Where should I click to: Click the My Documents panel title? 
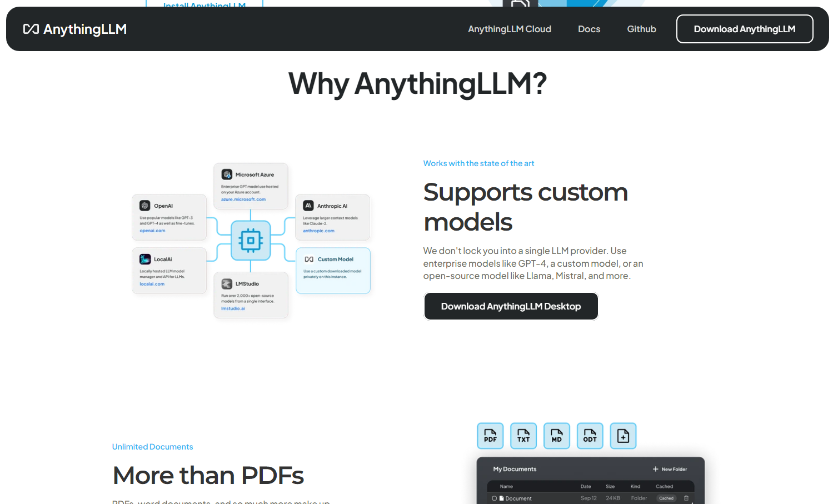coord(515,469)
